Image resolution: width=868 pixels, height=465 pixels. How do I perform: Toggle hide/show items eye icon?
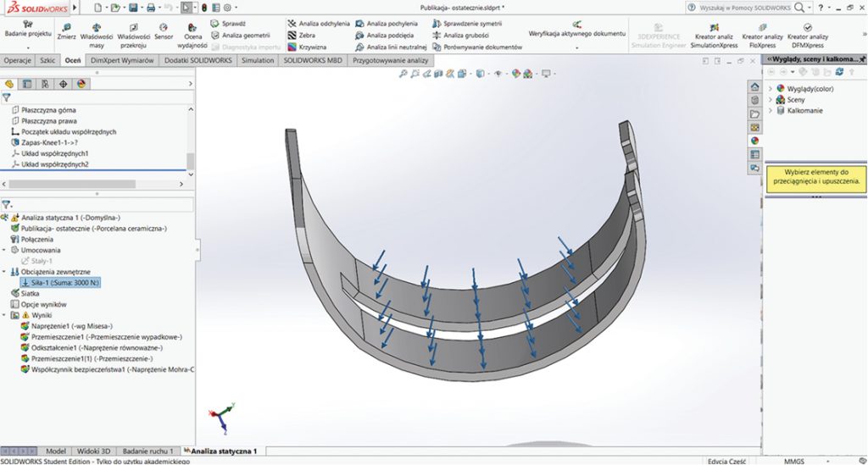(x=497, y=74)
